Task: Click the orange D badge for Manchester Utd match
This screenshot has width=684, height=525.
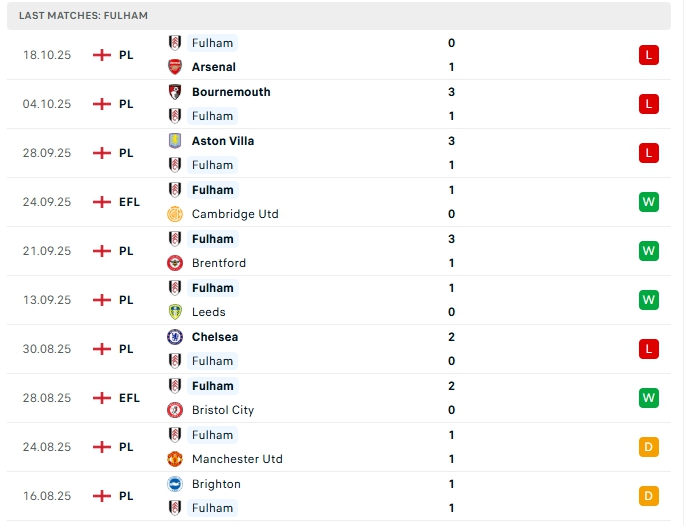Action: coord(648,447)
